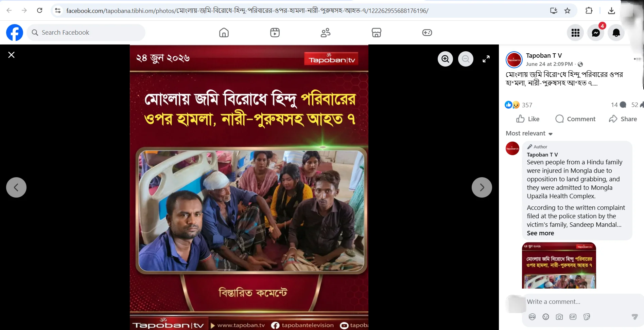The height and width of the screenshot is (330, 644).
Task: Open the Gaming tab
Action: point(427,33)
